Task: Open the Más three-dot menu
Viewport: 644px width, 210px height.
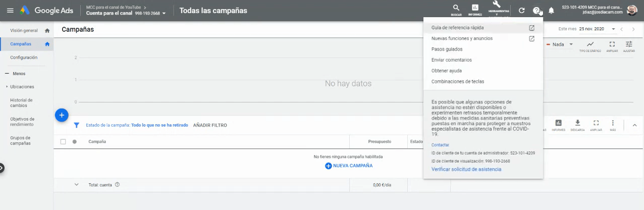Action: [613, 125]
